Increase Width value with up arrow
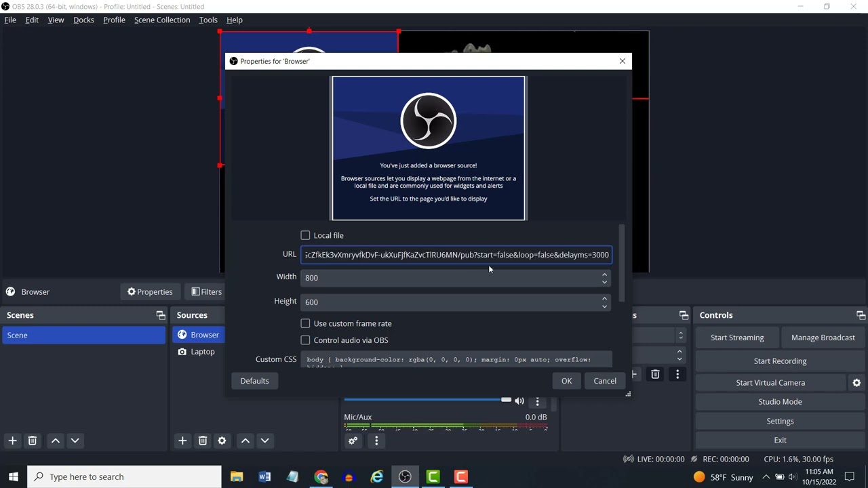Image resolution: width=868 pixels, height=488 pixels. coord(604,274)
